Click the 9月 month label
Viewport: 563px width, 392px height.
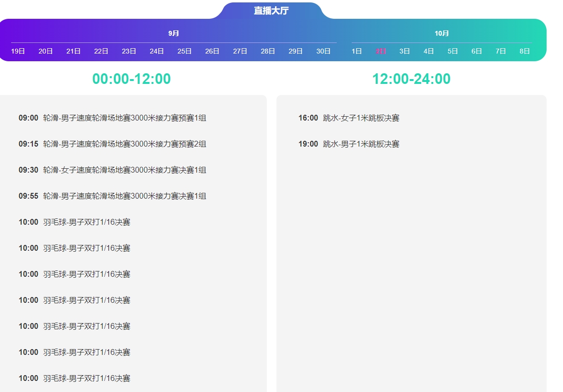click(174, 33)
